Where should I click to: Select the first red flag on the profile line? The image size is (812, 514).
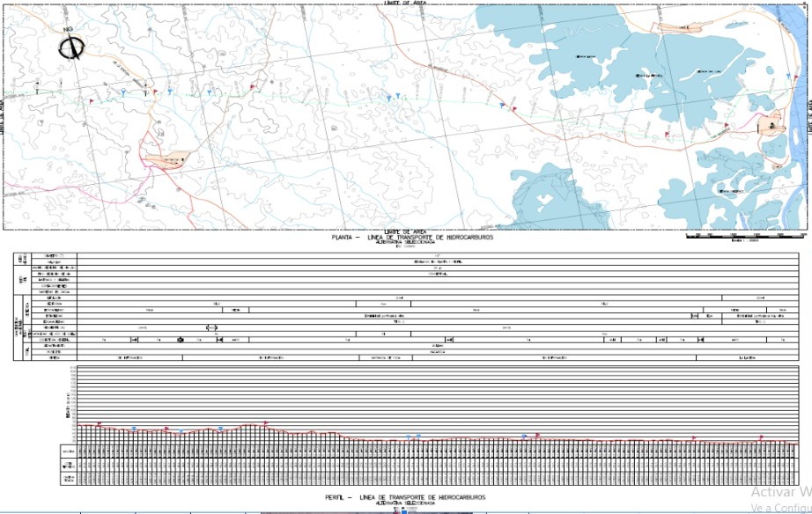coord(100,423)
